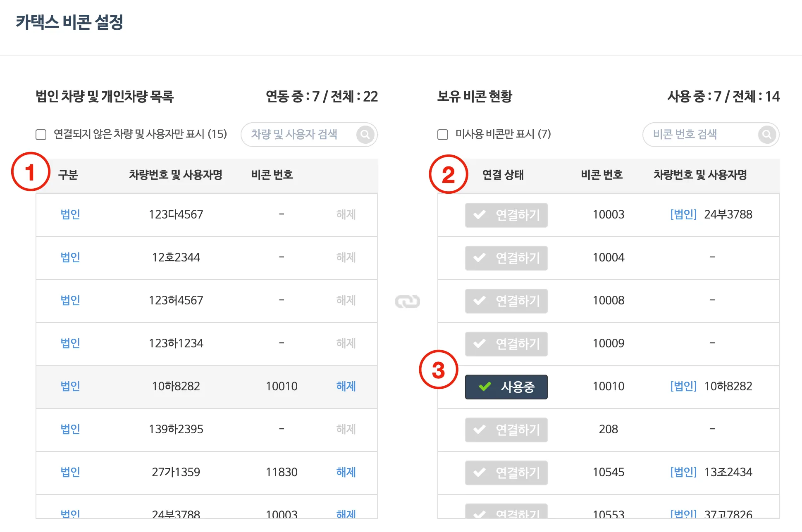
Task: Click the 비콘 번호 column header in right table
Action: point(601,175)
